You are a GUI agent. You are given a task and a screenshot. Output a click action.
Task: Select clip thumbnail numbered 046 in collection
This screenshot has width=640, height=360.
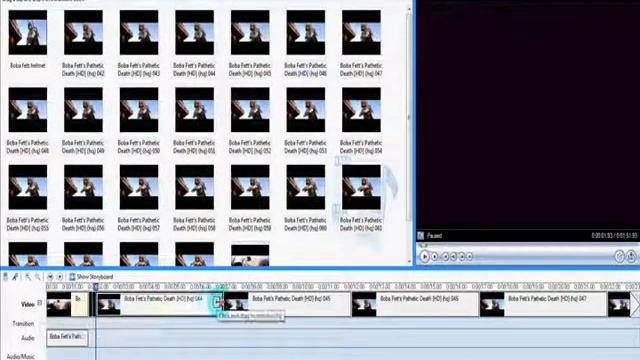tap(306, 33)
